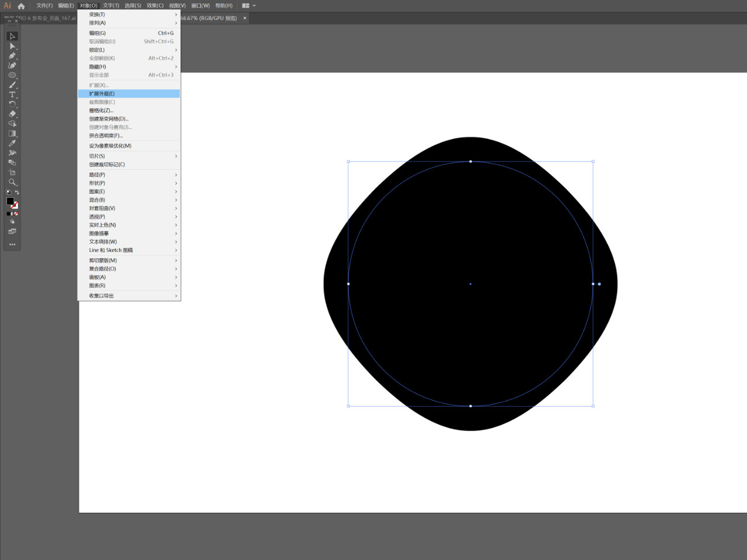
Task: Expand the 变换(T) submenu
Action: point(129,15)
